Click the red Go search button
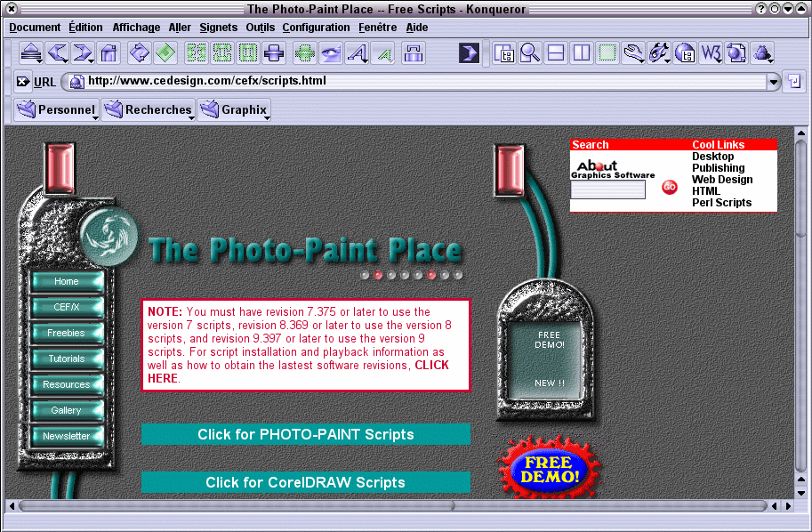 [670, 187]
